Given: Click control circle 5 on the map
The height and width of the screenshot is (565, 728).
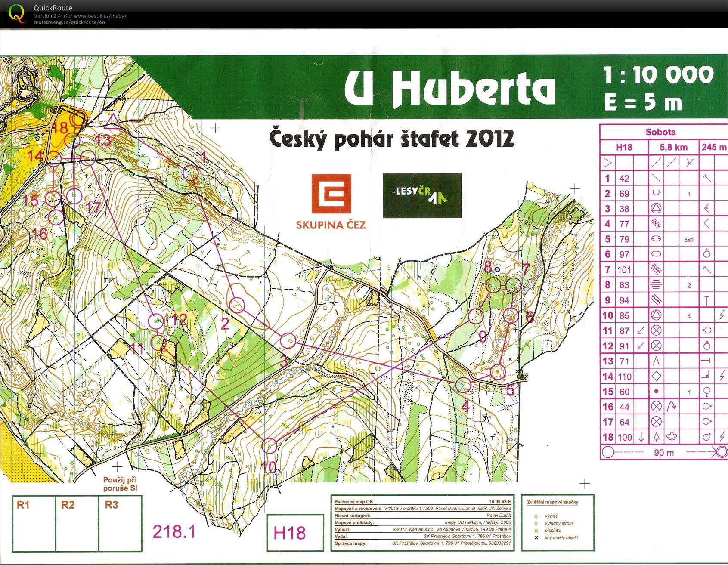Looking at the screenshot, I should tap(498, 372).
